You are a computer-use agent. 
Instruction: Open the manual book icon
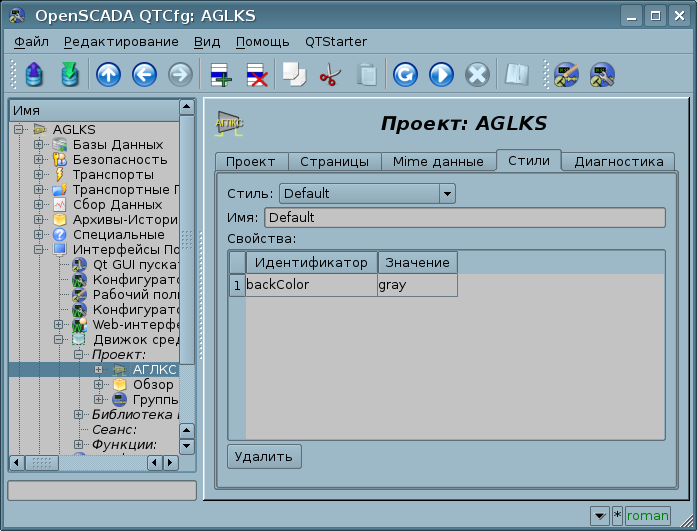517,74
